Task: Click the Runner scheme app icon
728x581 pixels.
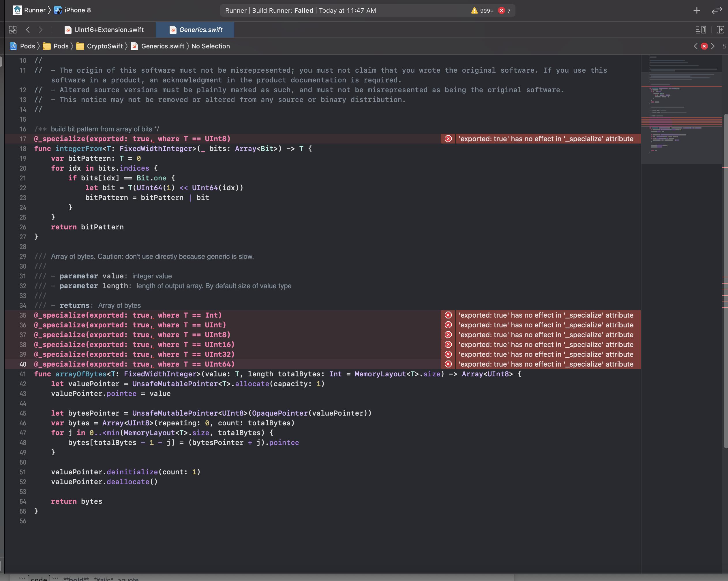Action: [x=17, y=10]
